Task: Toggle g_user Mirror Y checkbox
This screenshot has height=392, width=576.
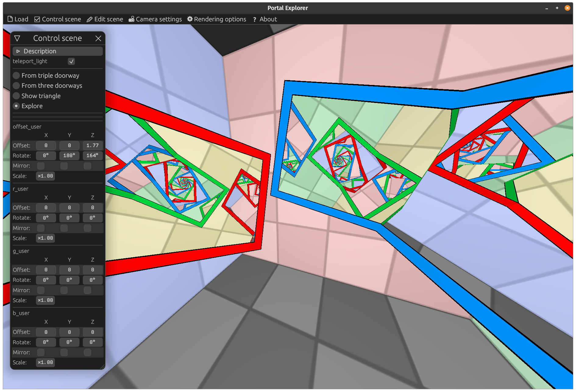Action: pos(64,290)
